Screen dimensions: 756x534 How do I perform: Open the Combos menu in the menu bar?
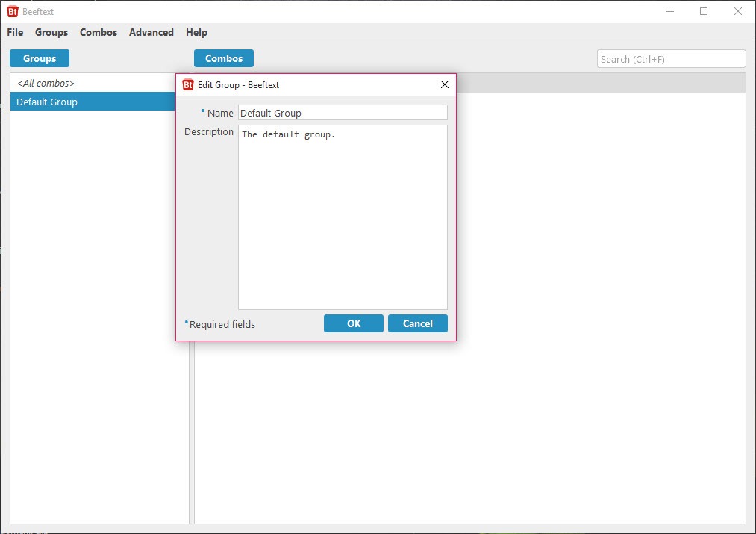pos(99,32)
